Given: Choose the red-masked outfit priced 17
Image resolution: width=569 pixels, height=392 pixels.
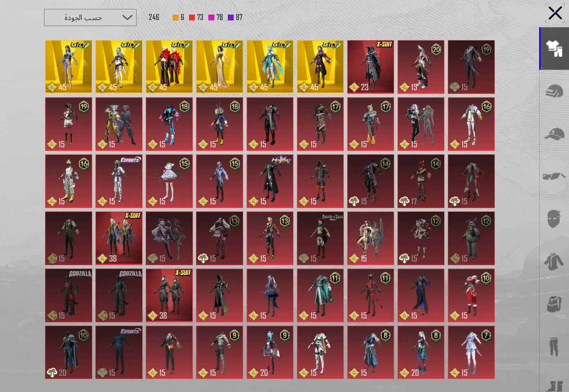Looking at the screenshot, I should pos(421,181).
